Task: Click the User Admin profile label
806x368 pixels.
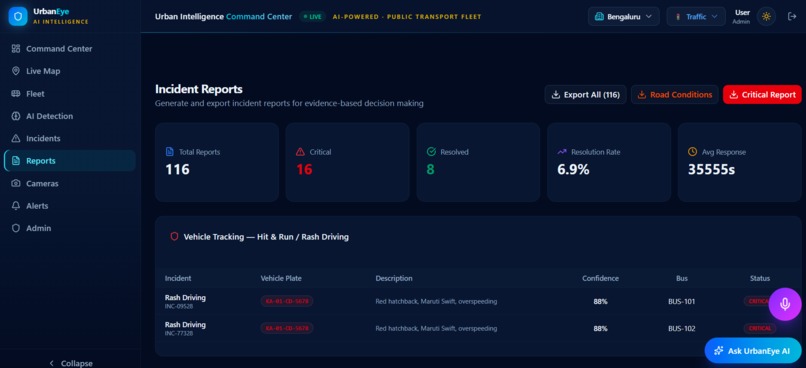Action: click(741, 16)
